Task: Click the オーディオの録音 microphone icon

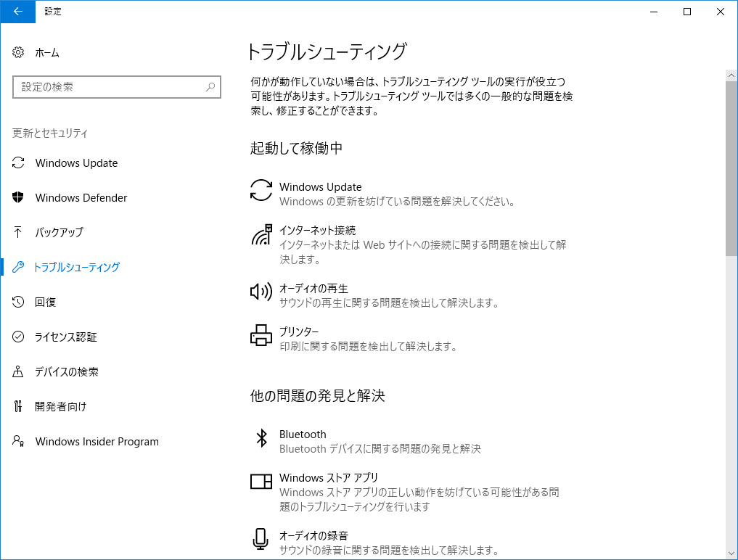Action: pos(261,539)
